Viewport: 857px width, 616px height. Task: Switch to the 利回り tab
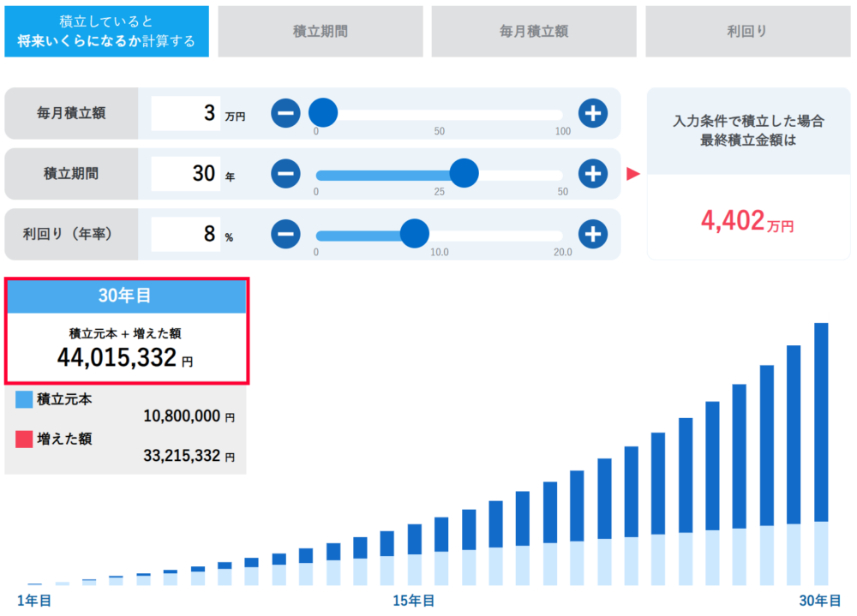pos(746,31)
